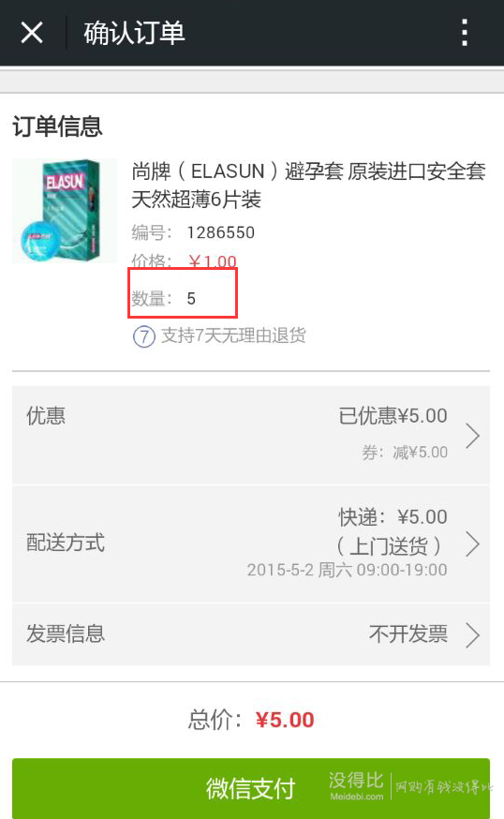Click the 支持7天无理由退货 text

pyautogui.click(x=233, y=335)
